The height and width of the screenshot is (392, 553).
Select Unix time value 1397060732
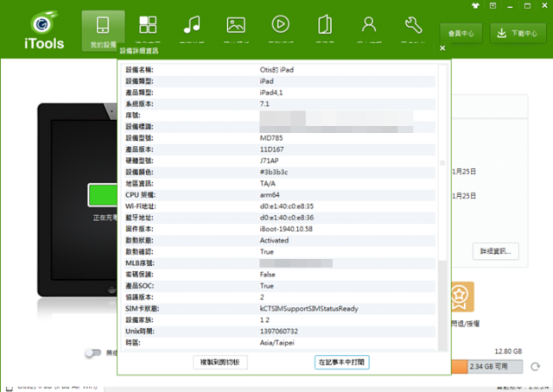279,331
